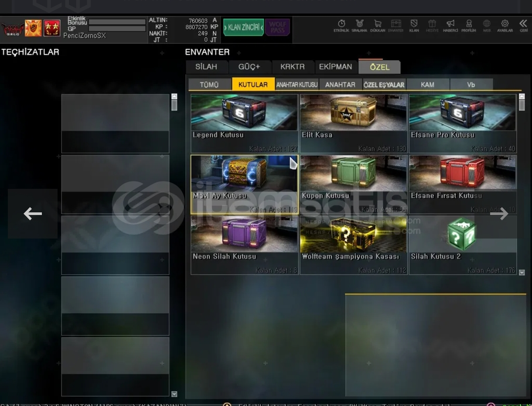Click inventory scrollbar down arrow
The image size is (532, 406).
point(522,272)
